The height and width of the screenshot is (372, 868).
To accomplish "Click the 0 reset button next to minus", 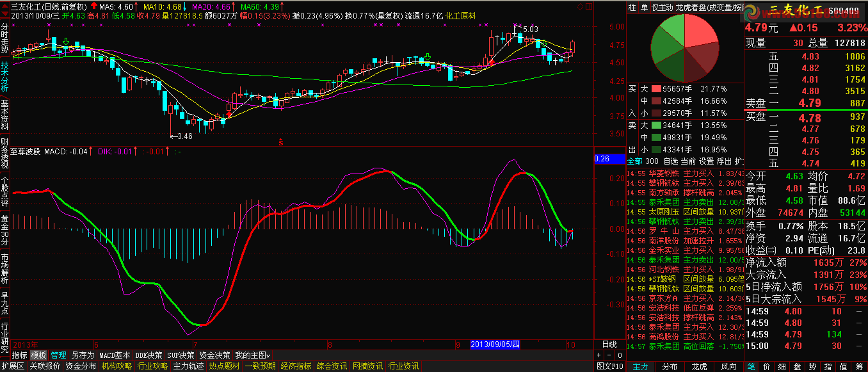I will 619,355.
